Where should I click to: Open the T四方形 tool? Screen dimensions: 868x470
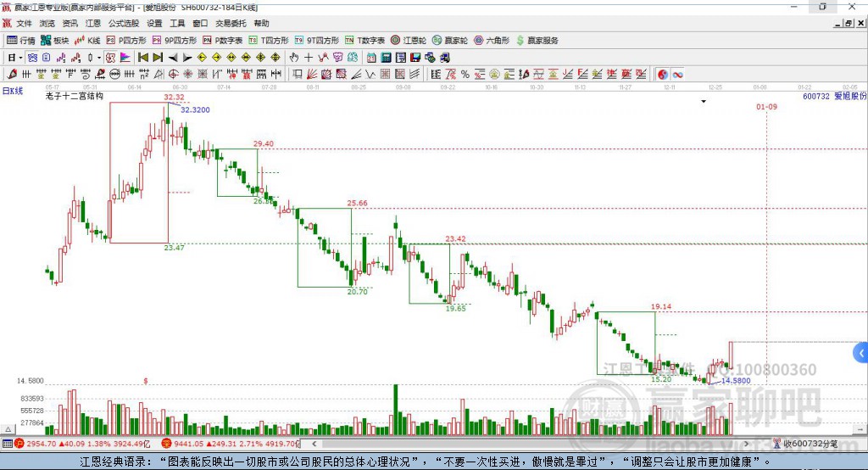click(x=269, y=41)
